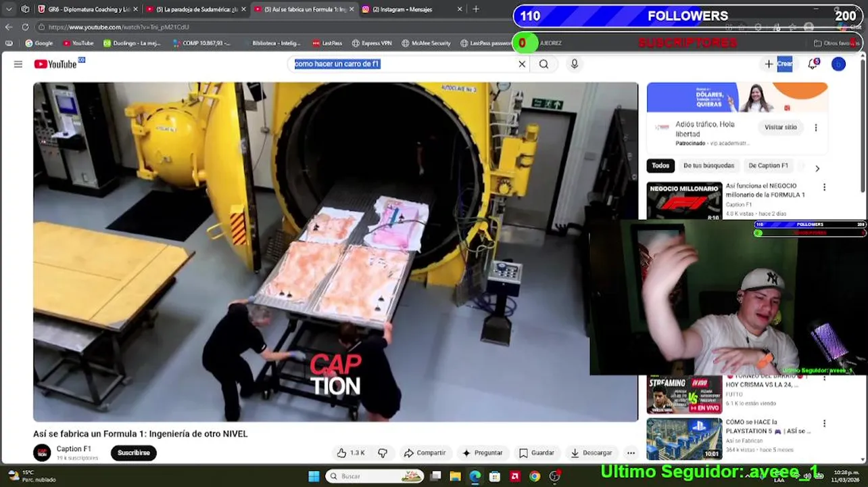Select the De Caption F1 chip
The width and height of the screenshot is (868, 487).
click(768, 165)
